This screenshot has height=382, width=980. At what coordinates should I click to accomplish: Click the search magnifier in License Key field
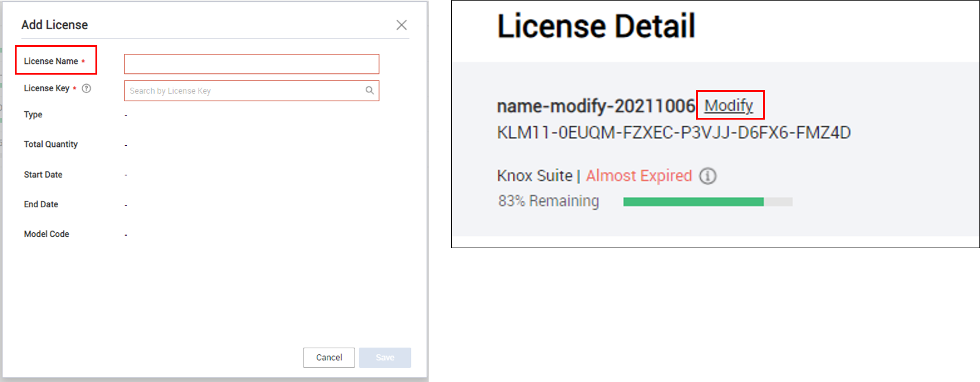(x=369, y=91)
